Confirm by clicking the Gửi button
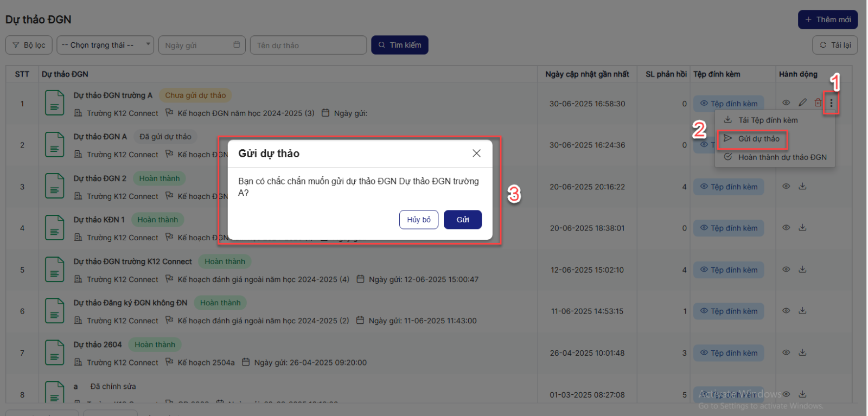The height and width of the screenshot is (416, 868). coord(462,220)
